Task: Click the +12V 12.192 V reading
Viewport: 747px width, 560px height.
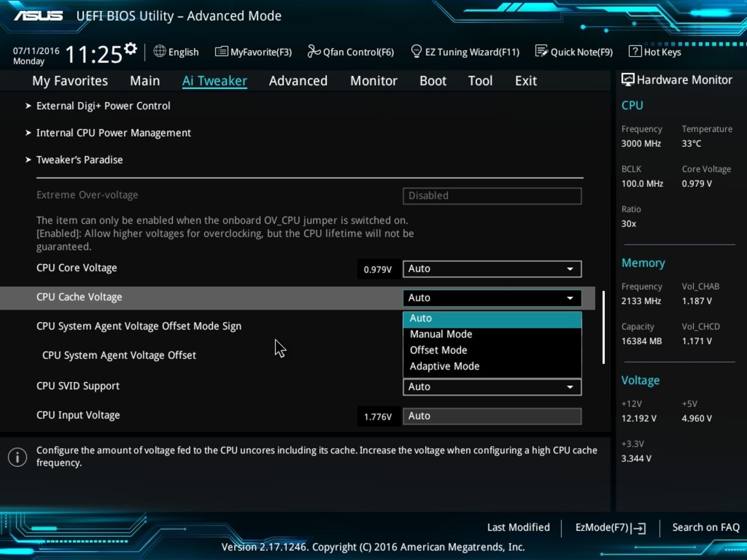Action: pos(639,418)
